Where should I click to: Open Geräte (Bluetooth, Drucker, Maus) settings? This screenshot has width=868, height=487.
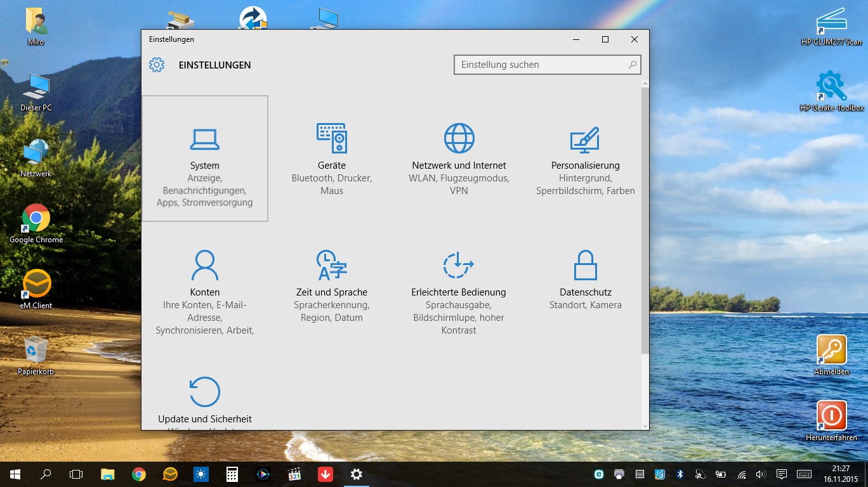click(x=332, y=159)
